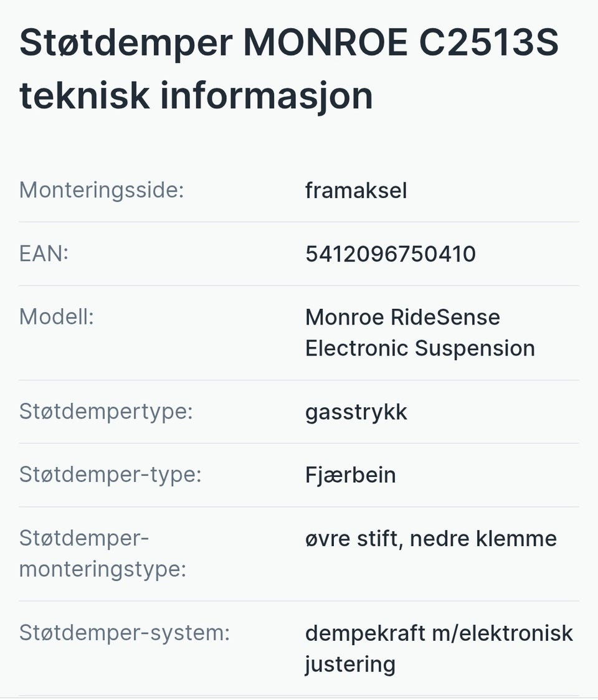
Task: Click the Støtdemper-type label
Action: click(x=110, y=475)
